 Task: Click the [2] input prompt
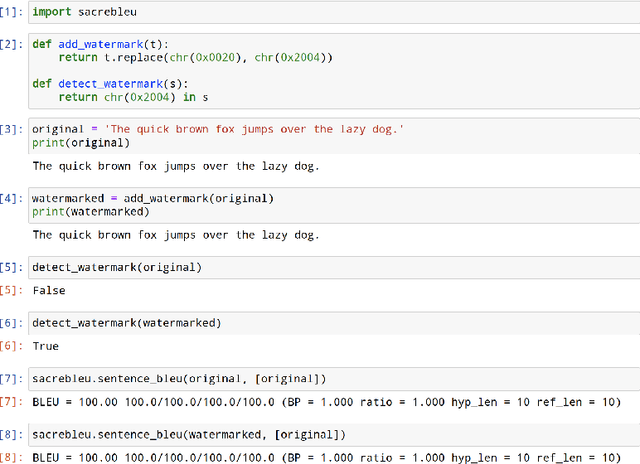10,45
